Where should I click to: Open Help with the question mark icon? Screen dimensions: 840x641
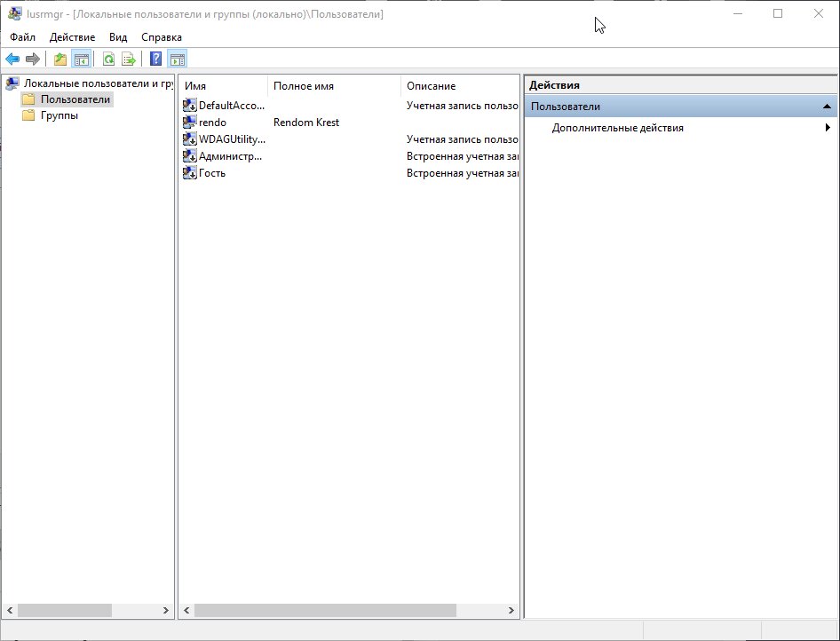point(155,59)
